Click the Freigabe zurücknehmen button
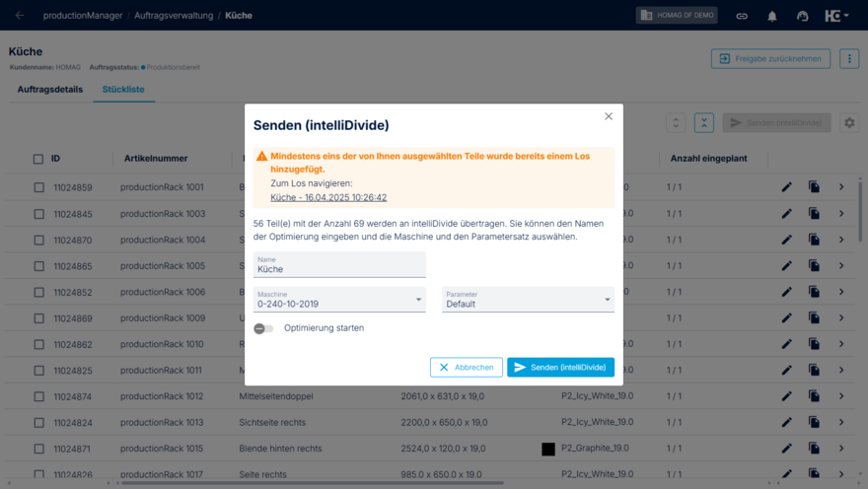 [770, 58]
